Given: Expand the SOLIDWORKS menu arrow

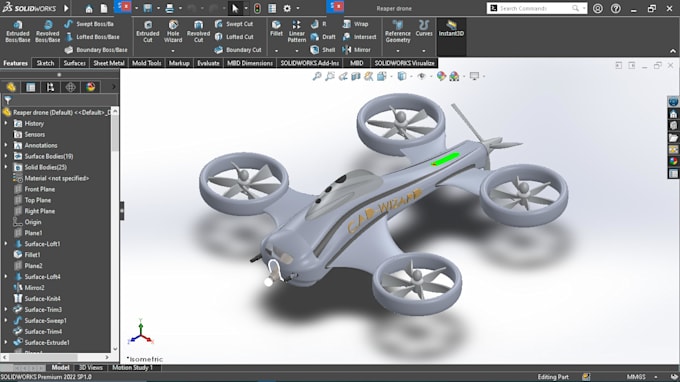Looking at the screenshot, I should coord(66,8).
